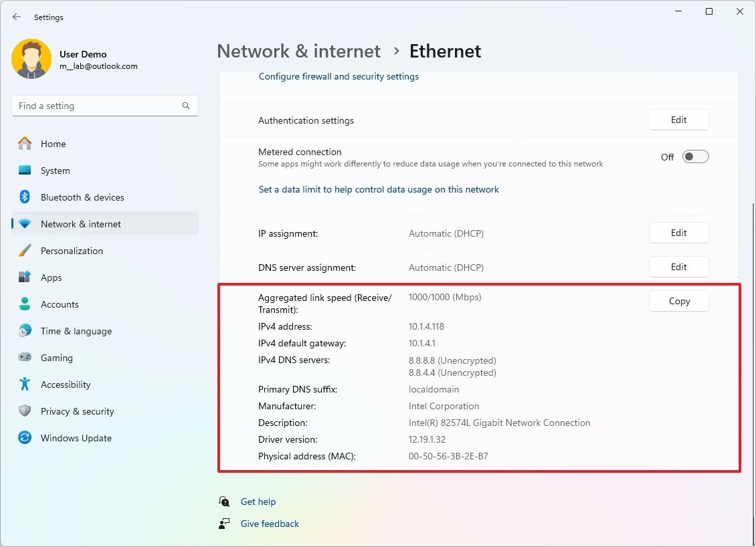The height and width of the screenshot is (547, 756).
Task: Click Configure firewall and security settings
Action: pyautogui.click(x=339, y=76)
